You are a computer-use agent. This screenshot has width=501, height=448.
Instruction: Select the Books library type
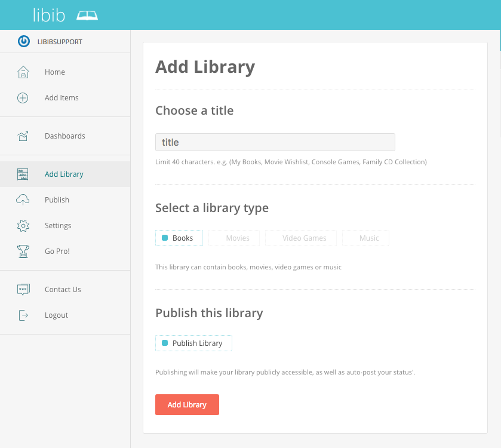click(179, 238)
